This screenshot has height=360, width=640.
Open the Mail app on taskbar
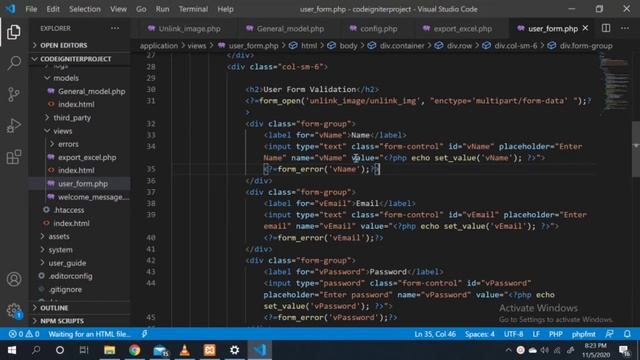click(x=160, y=350)
